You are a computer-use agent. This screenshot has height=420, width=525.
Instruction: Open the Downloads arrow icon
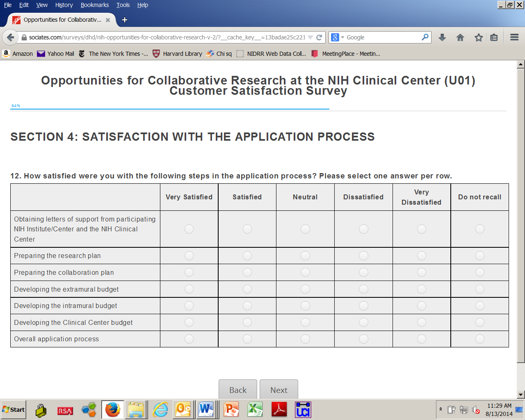point(442,37)
